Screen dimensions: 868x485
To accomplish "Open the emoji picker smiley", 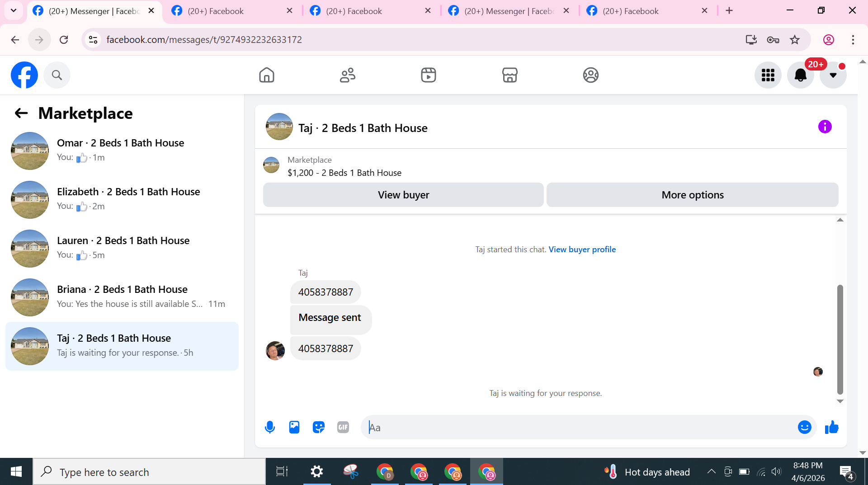I will click(x=805, y=427).
